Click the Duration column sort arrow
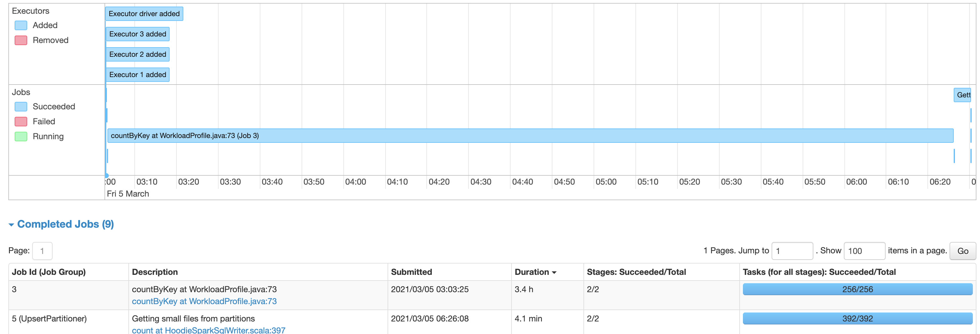This screenshot has width=980, height=334. [x=554, y=272]
